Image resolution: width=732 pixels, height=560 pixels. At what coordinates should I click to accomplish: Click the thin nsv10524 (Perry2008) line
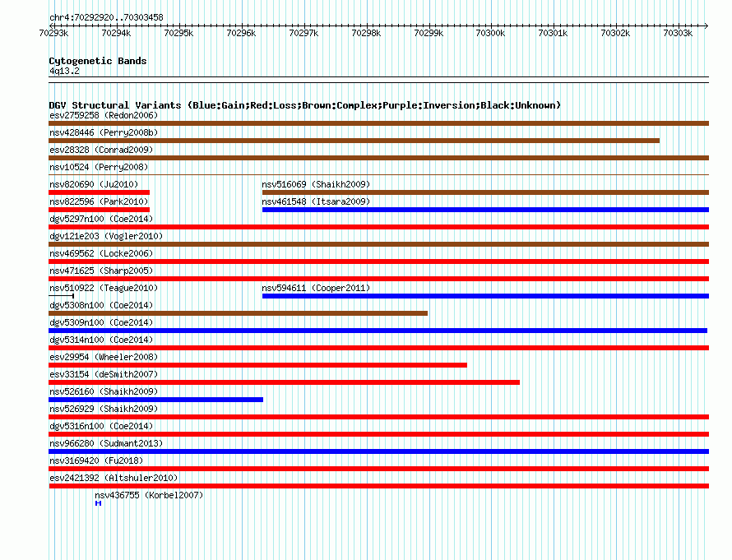[378, 175]
